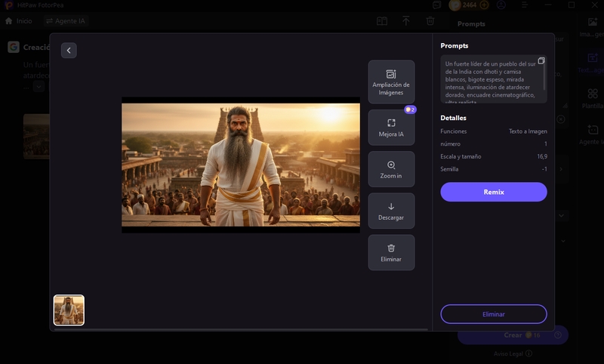Click the Zoom in button
This screenshot has width=604, height=364.
point(391,169)
